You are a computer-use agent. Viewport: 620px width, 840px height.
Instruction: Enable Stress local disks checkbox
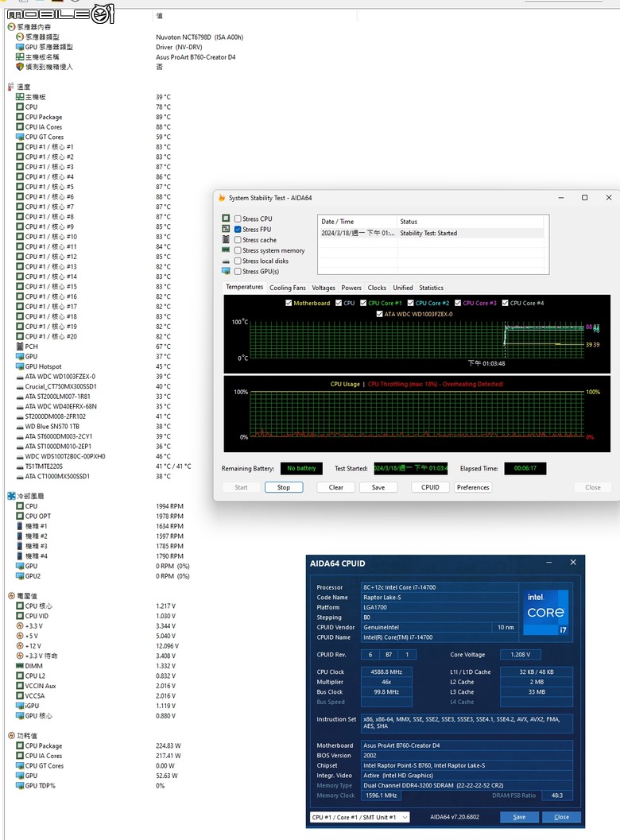pos(238,261)
